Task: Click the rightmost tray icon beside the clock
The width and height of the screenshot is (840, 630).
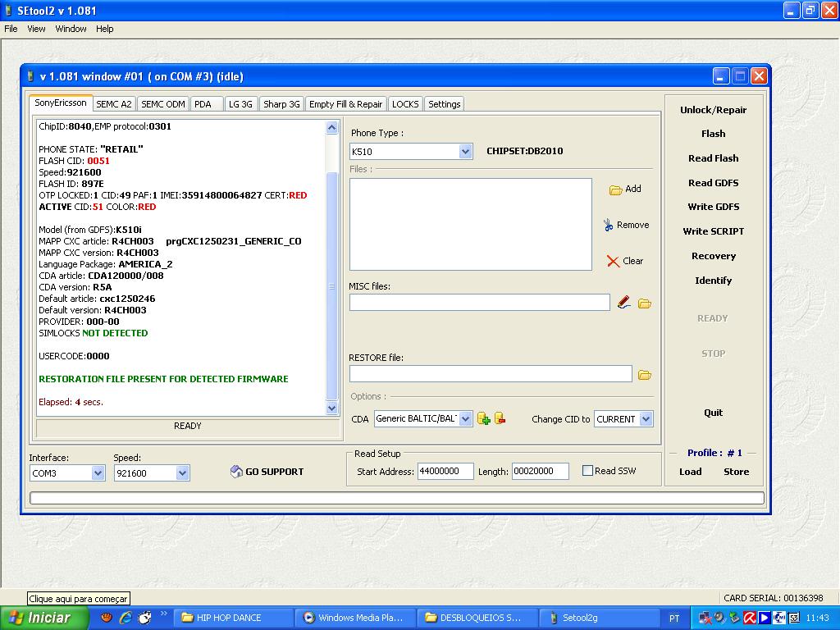Action: click(x=794, y=619)
